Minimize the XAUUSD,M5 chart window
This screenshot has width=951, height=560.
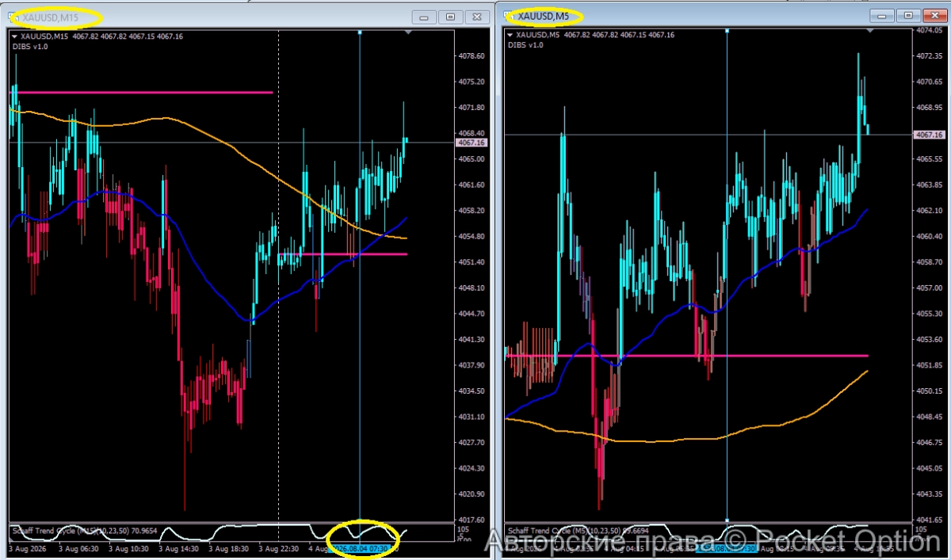point(881,16)
